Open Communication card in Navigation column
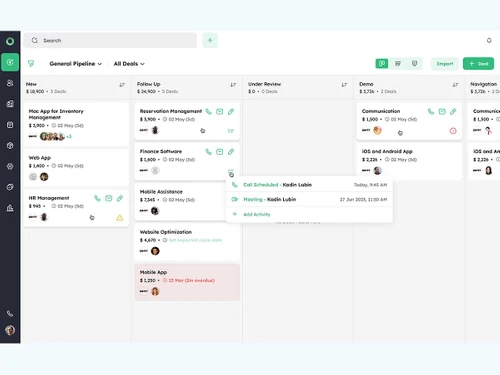 coord(484,121)
